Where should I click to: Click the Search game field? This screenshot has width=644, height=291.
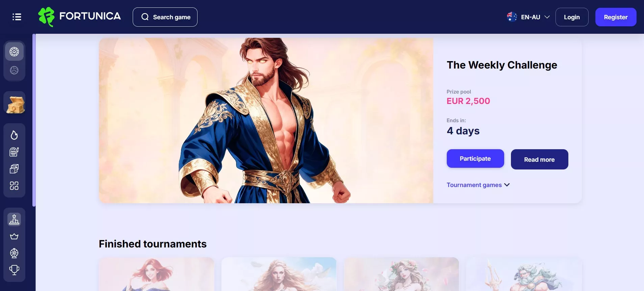coord(165,17)
